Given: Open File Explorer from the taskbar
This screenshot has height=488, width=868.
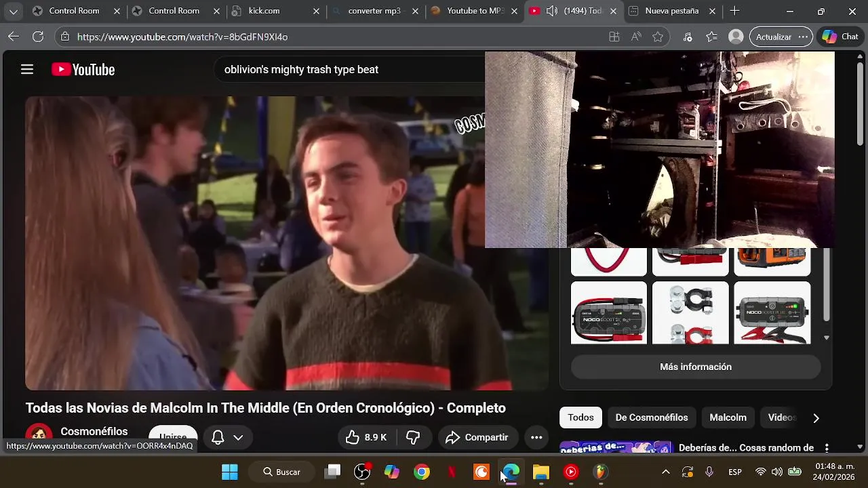Looking at the screenshot, I should pyautogui.click(x=540, y=472).
